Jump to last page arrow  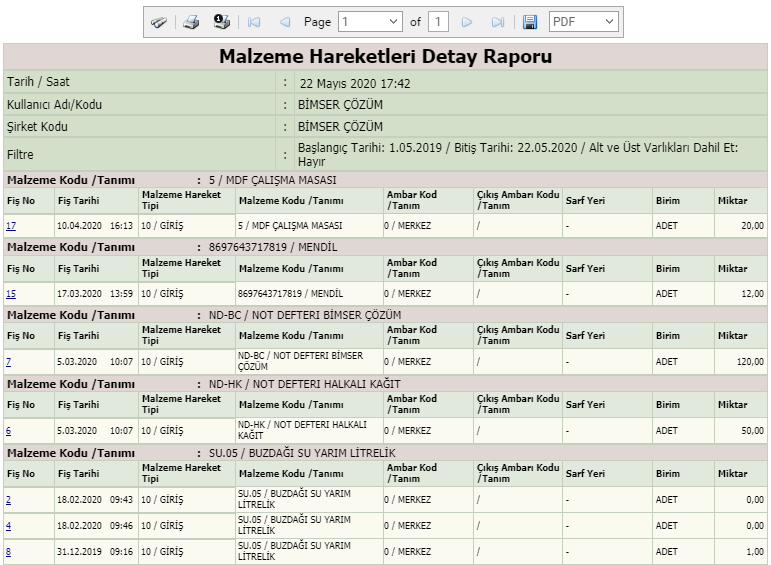497,22
